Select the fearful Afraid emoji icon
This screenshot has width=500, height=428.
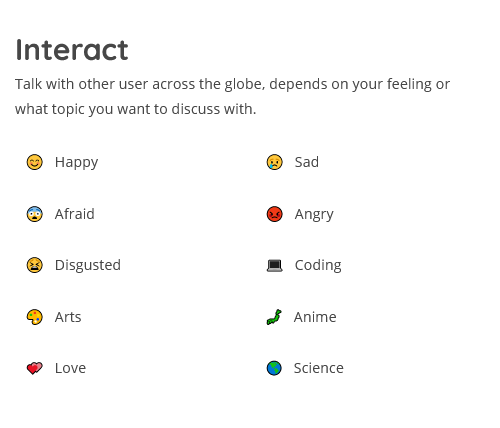point(35,214)
